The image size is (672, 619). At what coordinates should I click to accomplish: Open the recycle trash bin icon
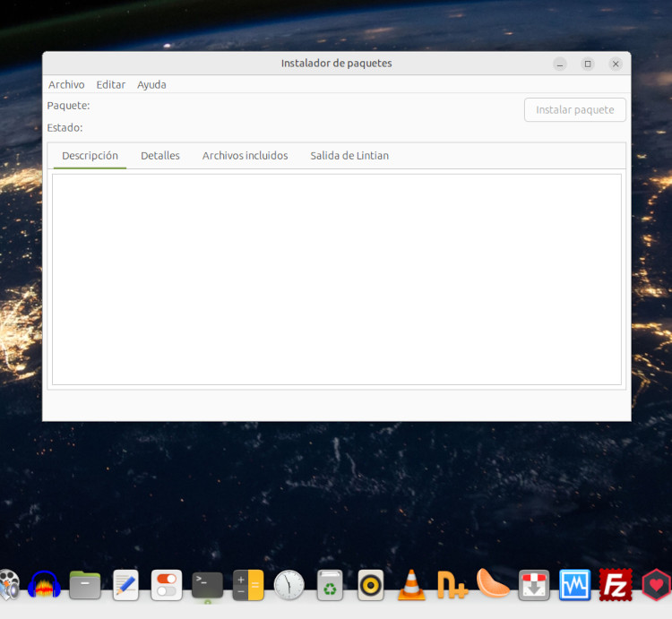pos(330,585)
